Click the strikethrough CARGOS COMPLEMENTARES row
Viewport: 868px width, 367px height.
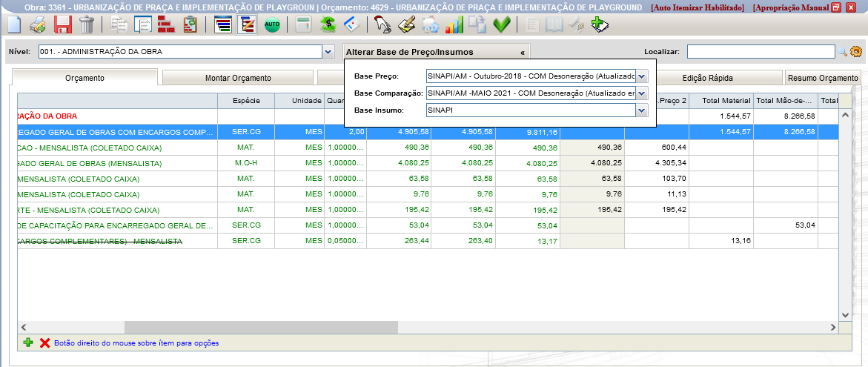pyautogui.click(x=428, y=241)
